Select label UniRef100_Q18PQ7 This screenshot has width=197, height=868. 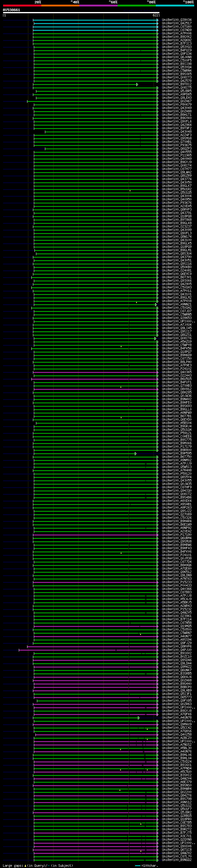177,352
